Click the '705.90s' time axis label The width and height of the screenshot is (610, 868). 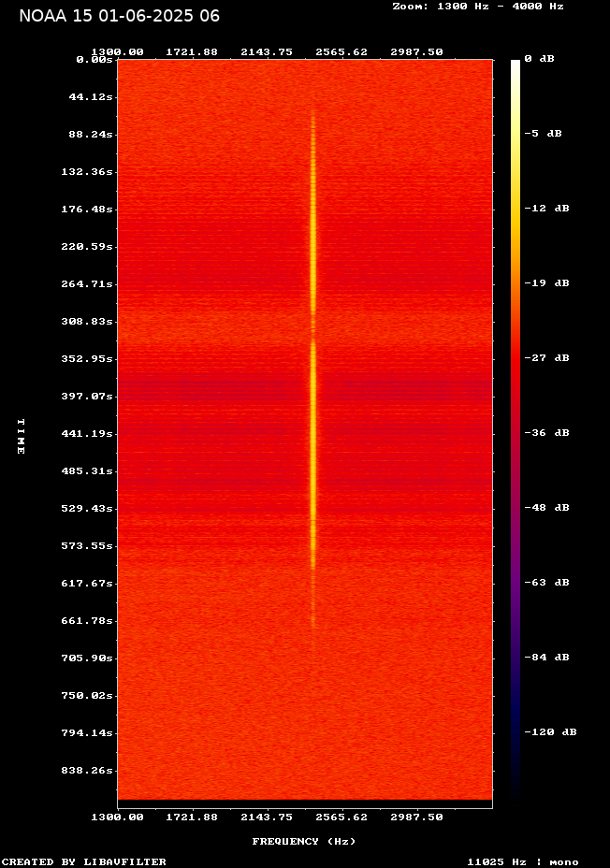point(87,658)
